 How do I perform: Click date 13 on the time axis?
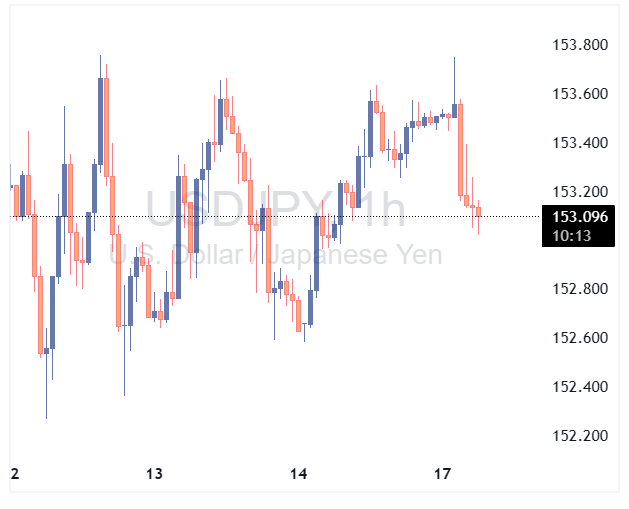pos(153,473)
